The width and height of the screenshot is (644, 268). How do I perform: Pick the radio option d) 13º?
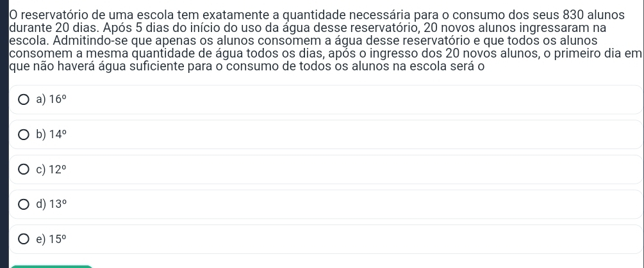[x=24, y=204]
